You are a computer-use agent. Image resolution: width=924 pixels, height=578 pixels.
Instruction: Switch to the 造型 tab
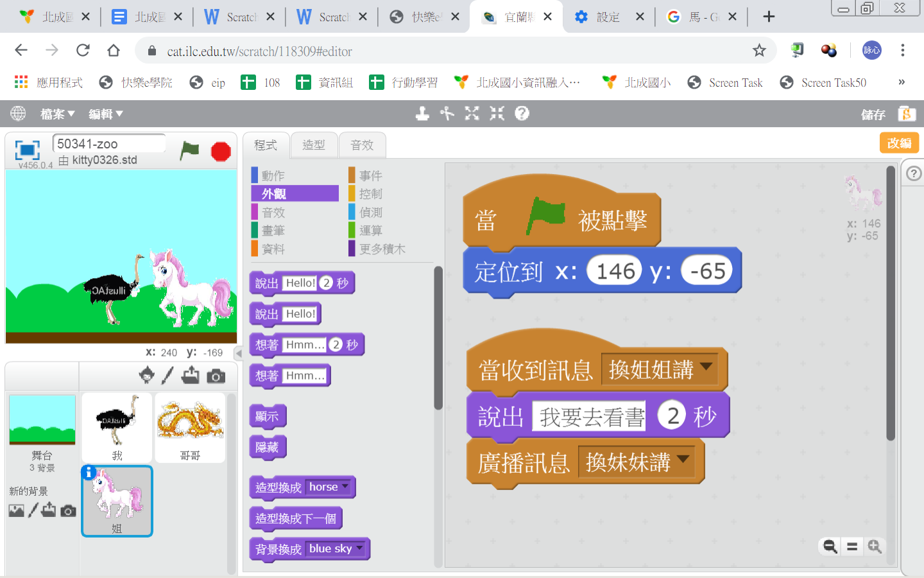tap(314, 145)
